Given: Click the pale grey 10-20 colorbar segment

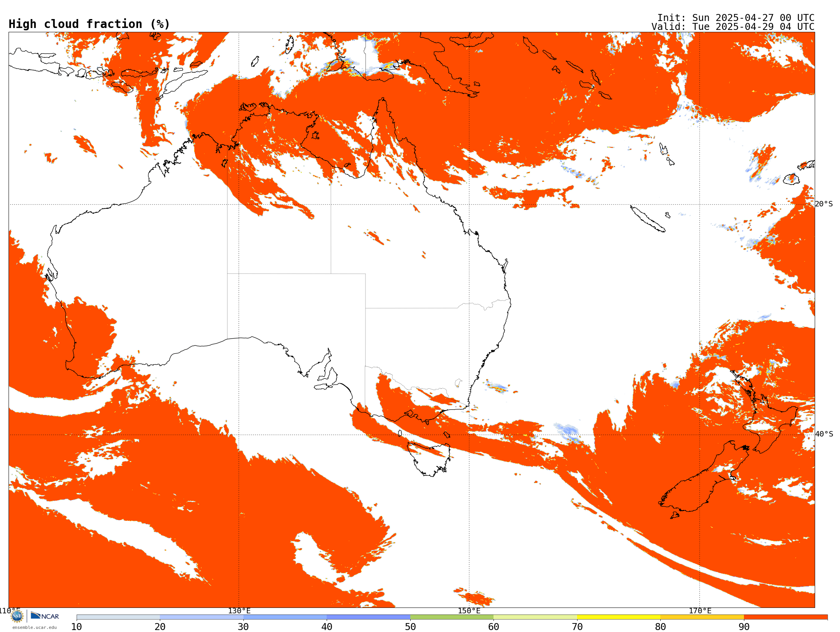Looking at the screenshot, I should coord(118,617).
